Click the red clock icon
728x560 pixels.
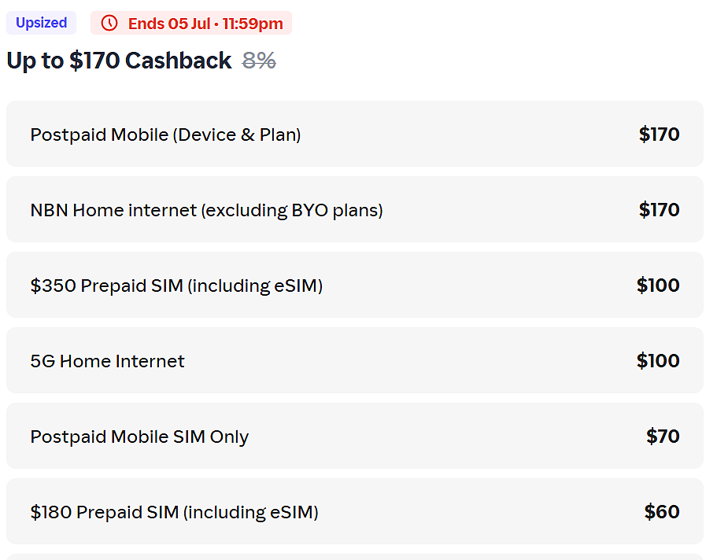(x=109, y=23)
